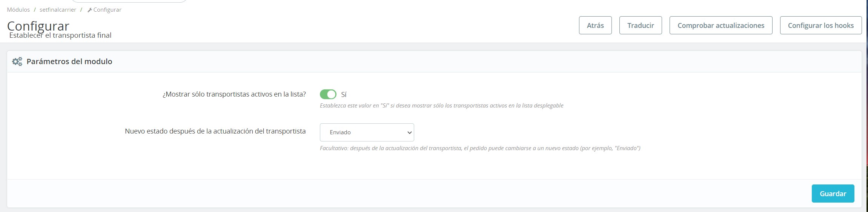Click the Parámetros del modulo panel heading
Viewport: 868px width, 212px height.
pyautogui.click(x=69, y=61)
